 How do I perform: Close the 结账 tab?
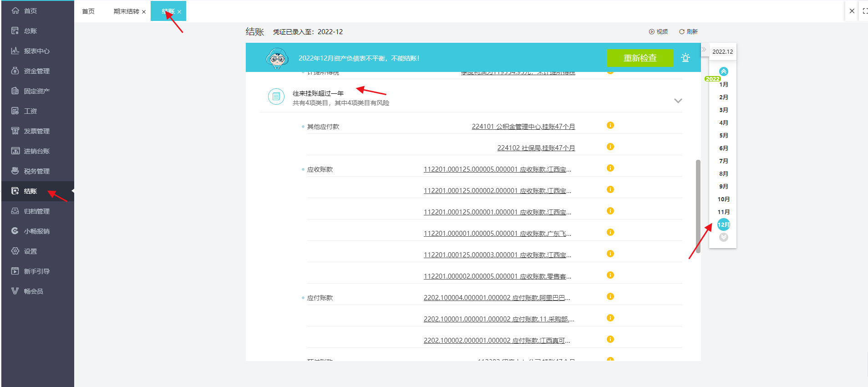click(x=179, y=12)
